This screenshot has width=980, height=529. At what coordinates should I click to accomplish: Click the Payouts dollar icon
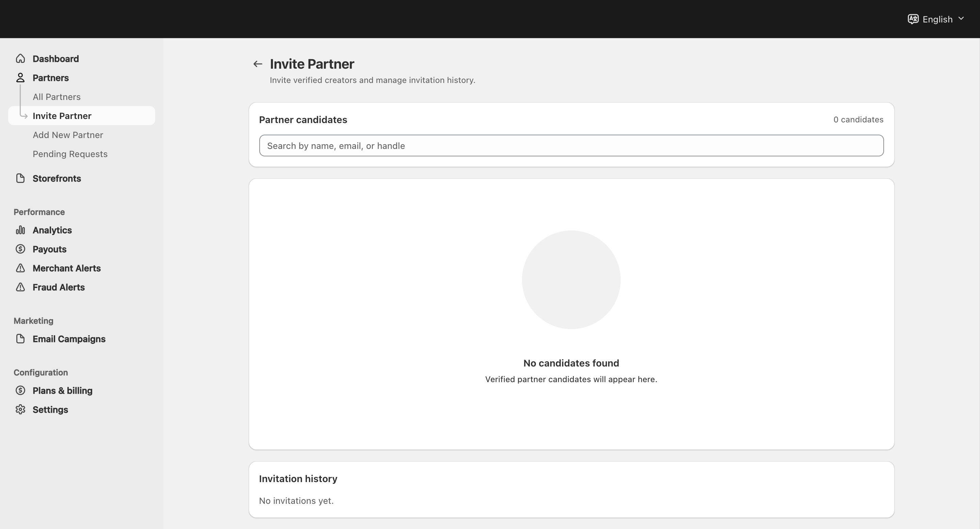[x=20, y=249]
